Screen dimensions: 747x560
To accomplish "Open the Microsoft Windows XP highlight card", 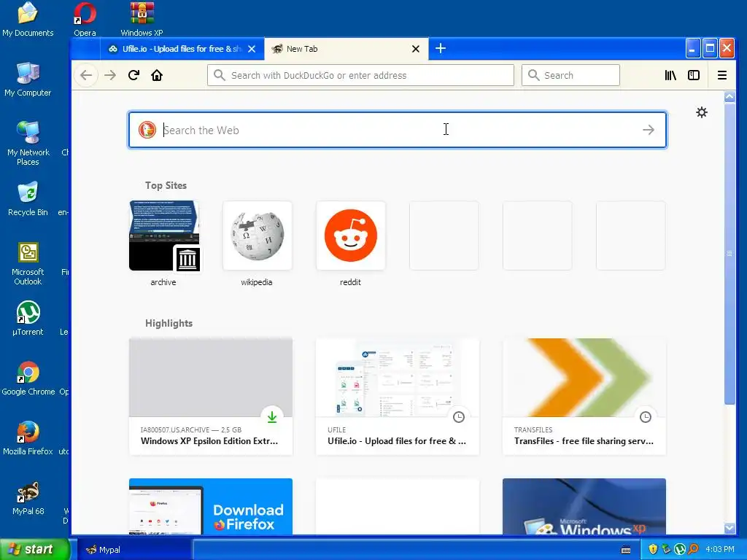I will point(584,506).
